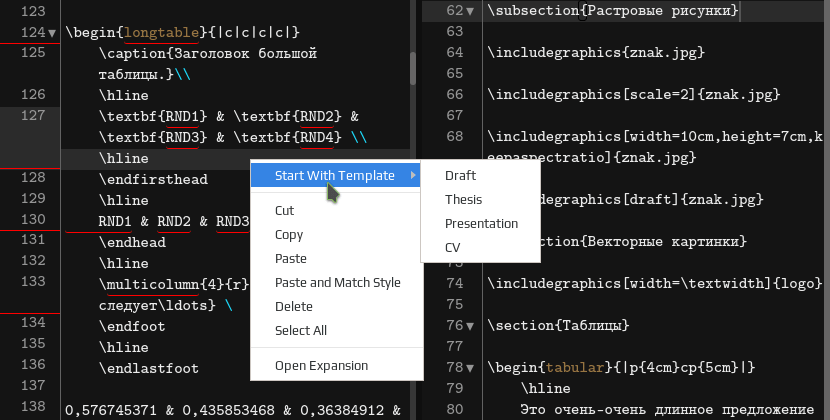Open the Start With Template submenu
This screenshot has height=420, width=830.
pyautogui.click(x=336, y=175)
